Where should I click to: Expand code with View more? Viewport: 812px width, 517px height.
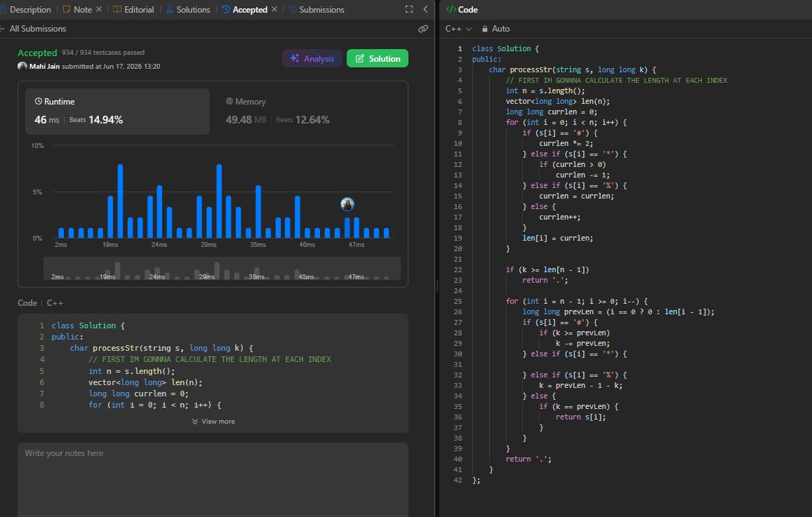point(213,422)
